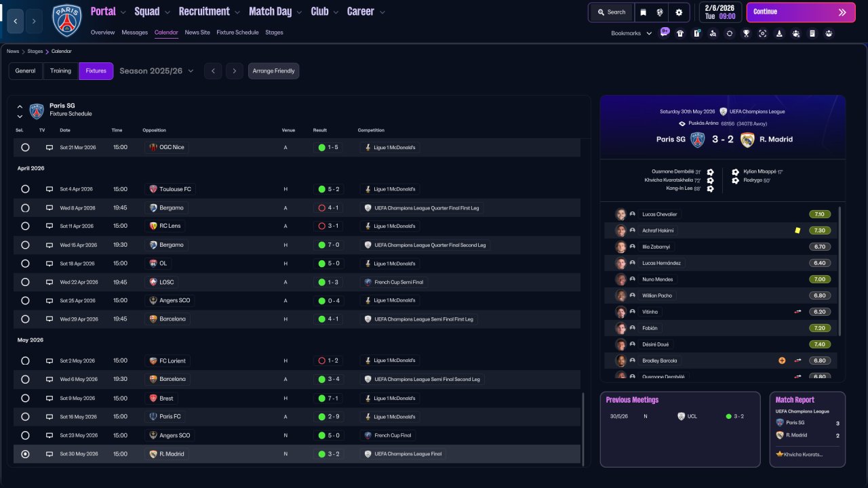This screenshot has width=868, height=488.
Task: Open the trophy shortcut icon
Action: (746, 33)
